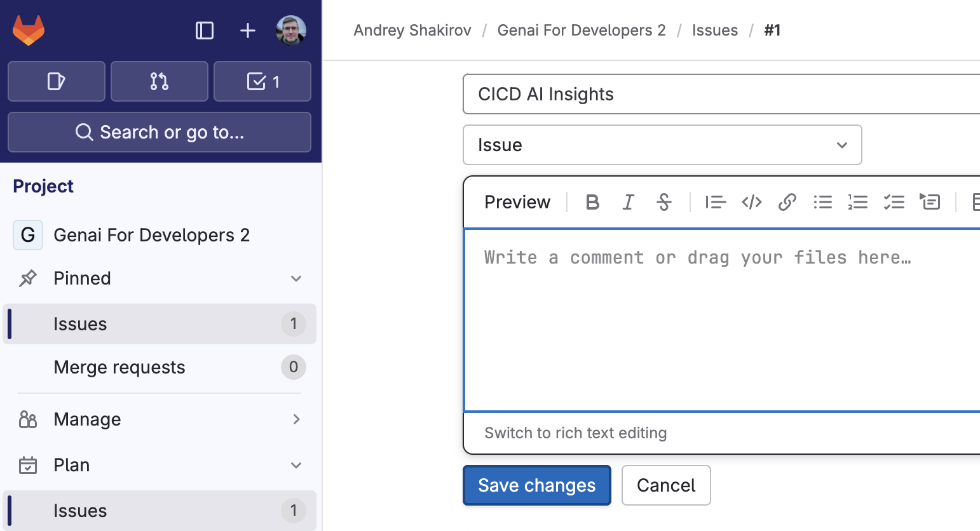Apply italic formatting in the editor
Screen dimensions: 980x531
(x=628, y=202)
